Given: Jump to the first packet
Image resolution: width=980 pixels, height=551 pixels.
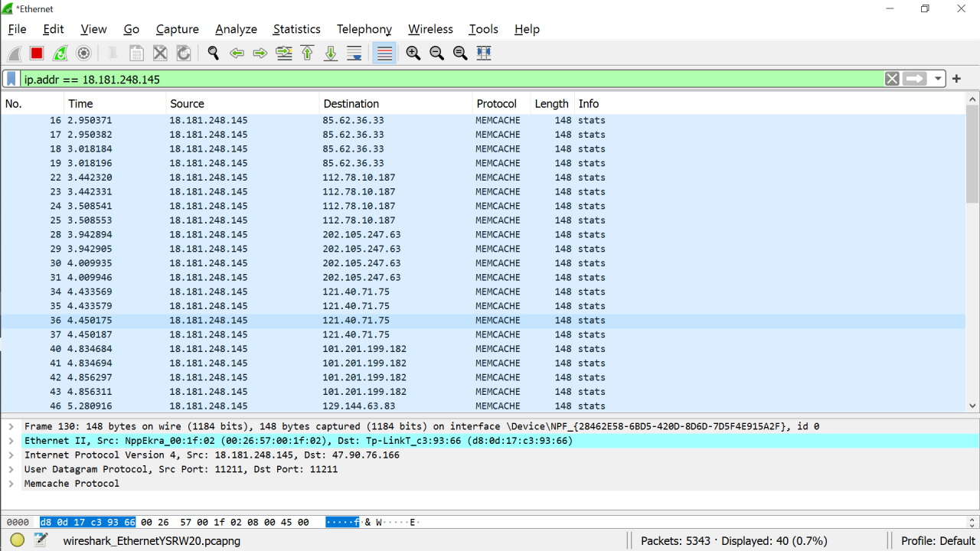Looking at the screenshot, I should [x=308, y=54].
